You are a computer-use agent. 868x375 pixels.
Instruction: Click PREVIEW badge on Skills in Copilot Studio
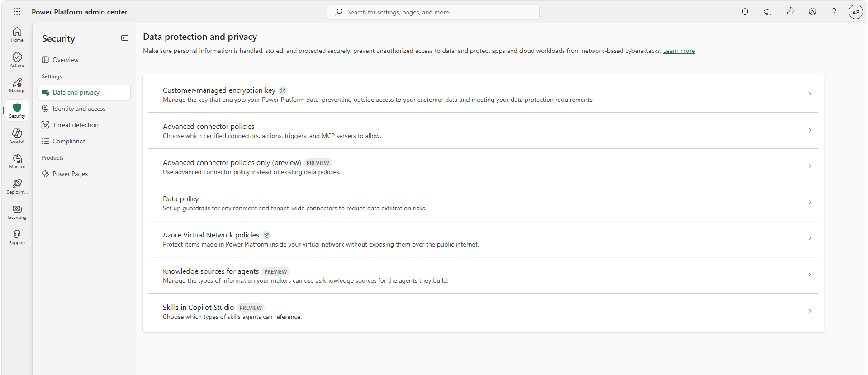coord(251,308)
